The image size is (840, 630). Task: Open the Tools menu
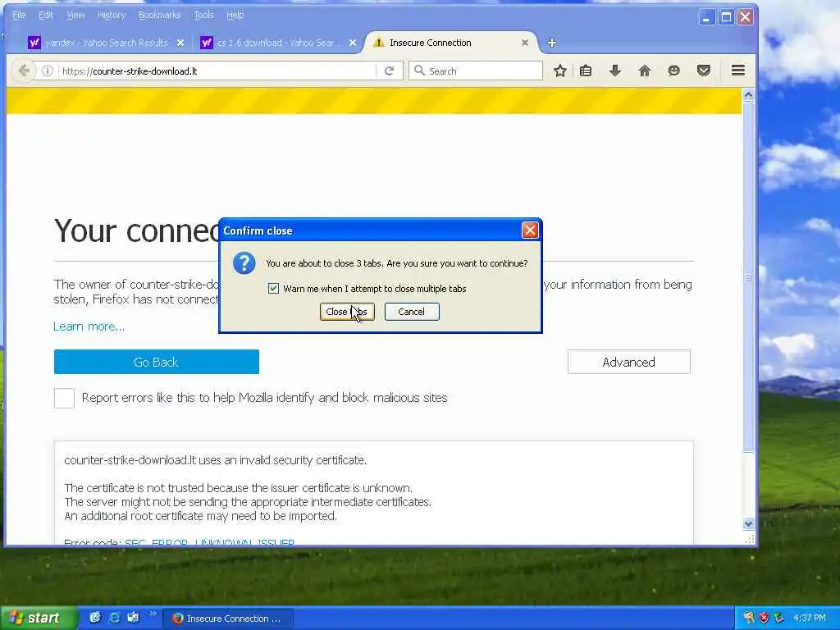click(203, 15)
